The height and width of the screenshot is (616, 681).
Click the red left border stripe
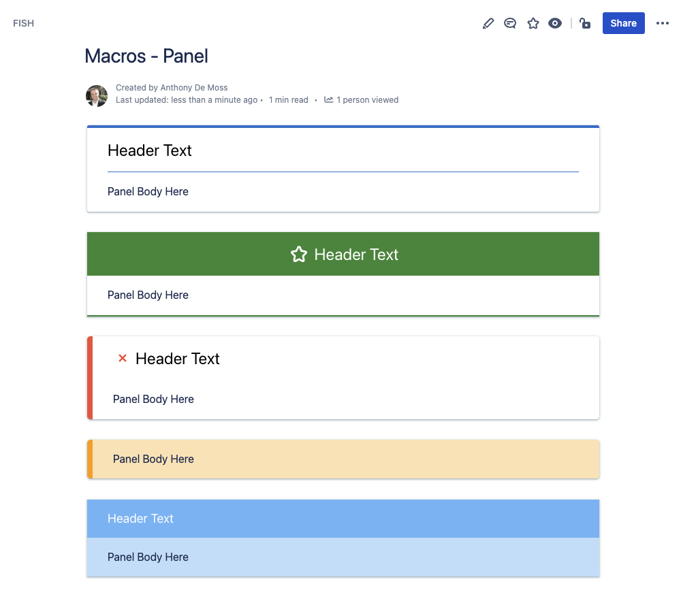pos(90,378)
